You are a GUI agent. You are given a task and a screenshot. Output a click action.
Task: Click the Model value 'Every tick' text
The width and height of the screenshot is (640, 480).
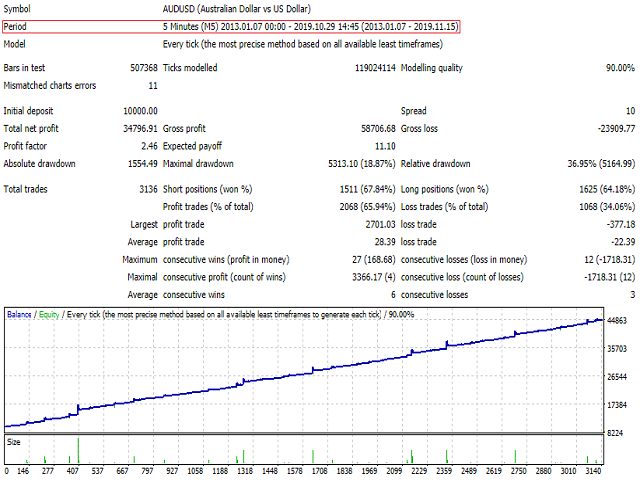click(302, 44)
